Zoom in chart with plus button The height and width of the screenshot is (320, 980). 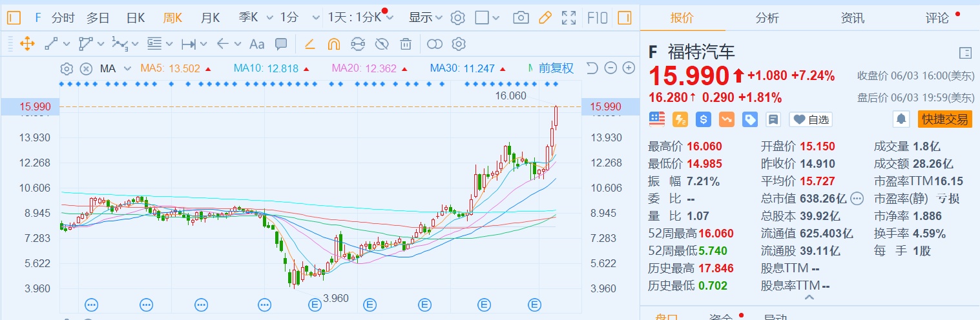(629, 68)
